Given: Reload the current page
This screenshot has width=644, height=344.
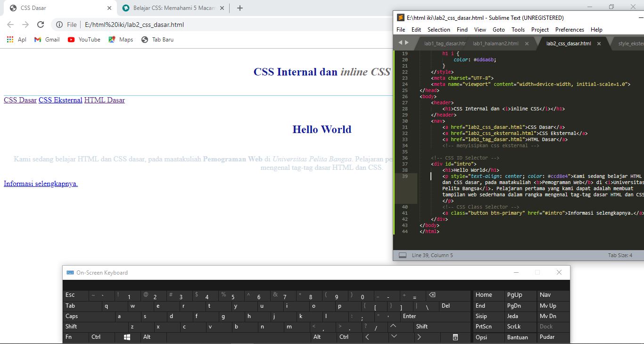Looking at the screenshot, I should pyautogui.click(x=41, y=24).
